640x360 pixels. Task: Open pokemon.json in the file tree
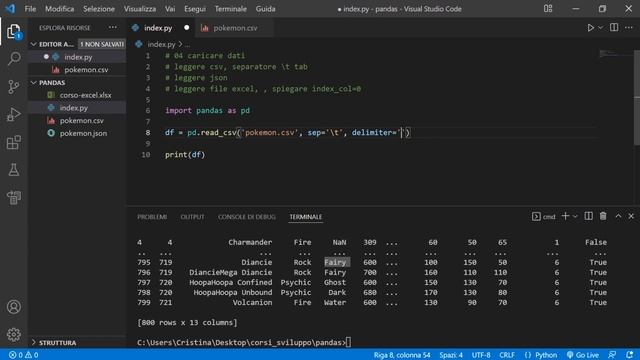(77, 133)
